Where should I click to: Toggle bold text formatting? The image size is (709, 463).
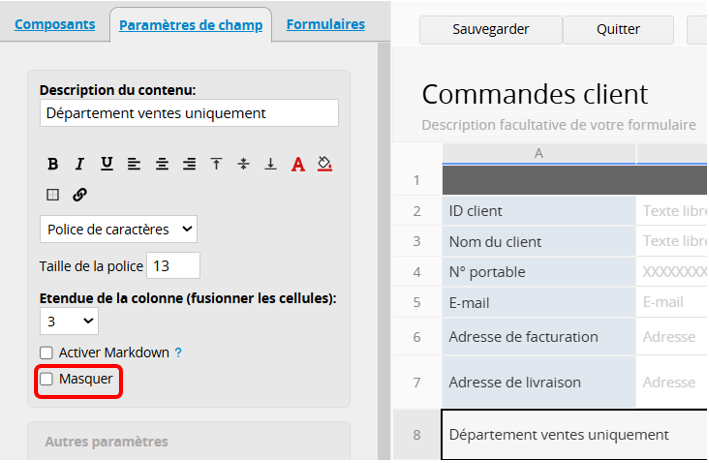pos(53,164)
